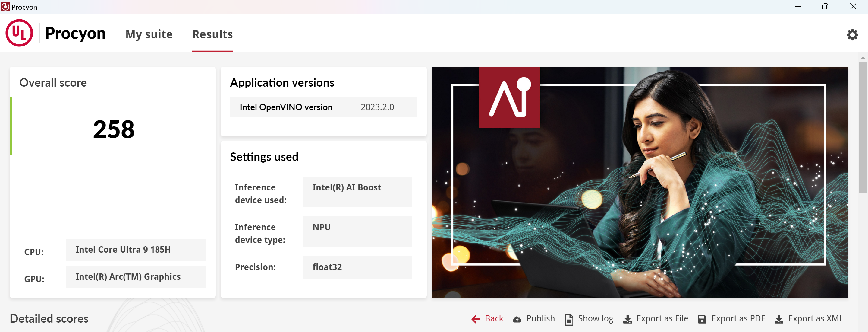868x332 pixels.
Task: Click the Inference device used label
Action: click(261, 194)
